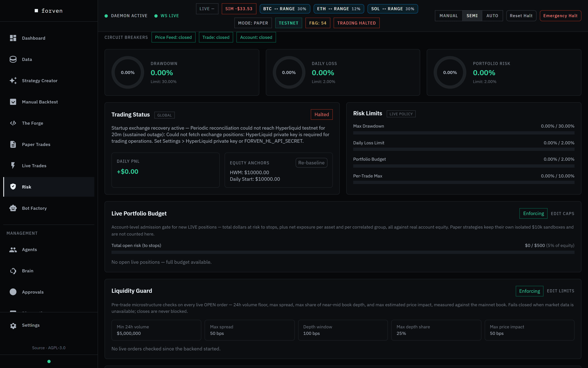Go to Paper Trades page
This screenshot has width=588, height=368.
(49, 144)
